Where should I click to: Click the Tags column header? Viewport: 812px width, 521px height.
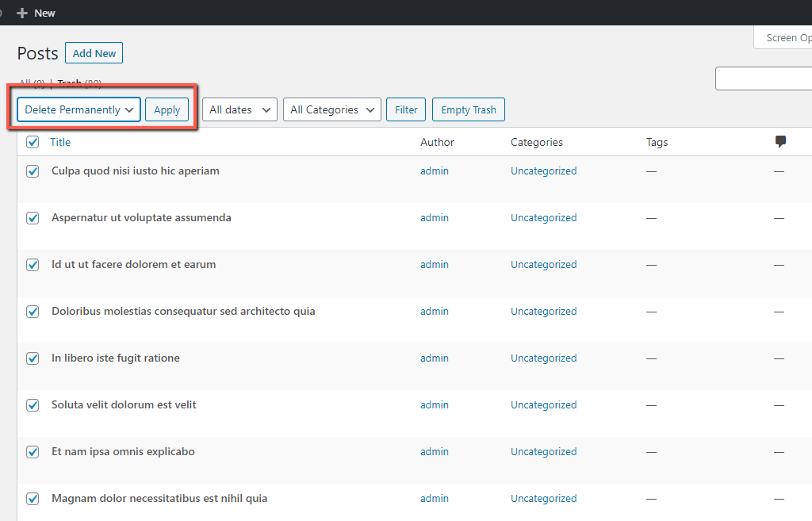pyautogui.click(x=657, y=142)
